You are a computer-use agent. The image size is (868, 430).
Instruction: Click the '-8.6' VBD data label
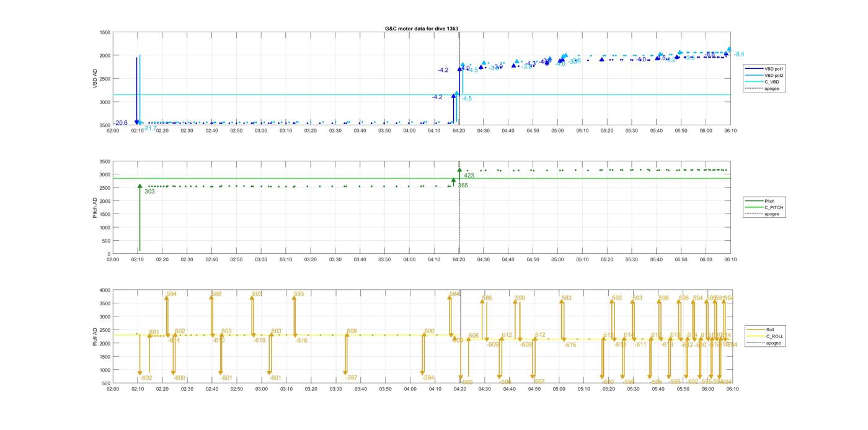click(710, 55)
